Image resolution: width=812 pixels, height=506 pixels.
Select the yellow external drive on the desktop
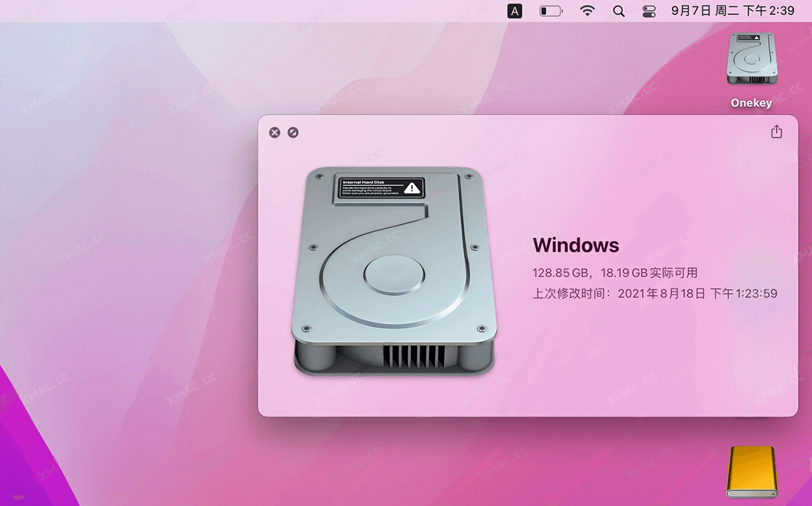751,472
